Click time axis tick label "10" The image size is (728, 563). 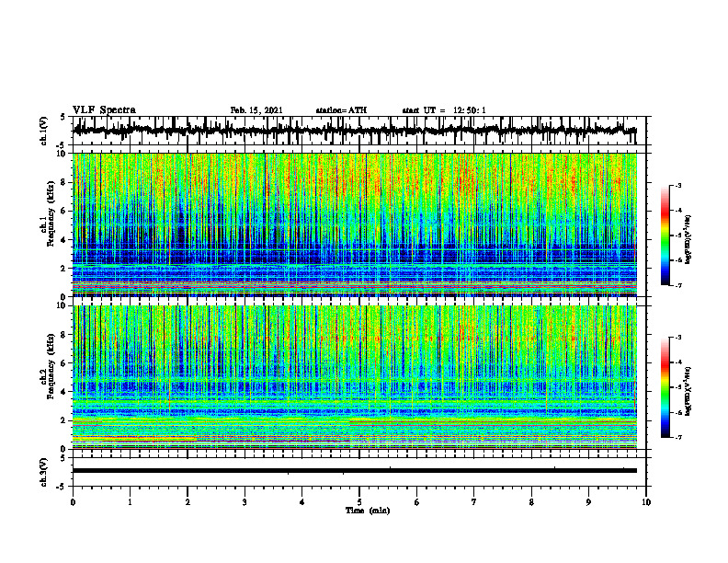click(646, 502)
